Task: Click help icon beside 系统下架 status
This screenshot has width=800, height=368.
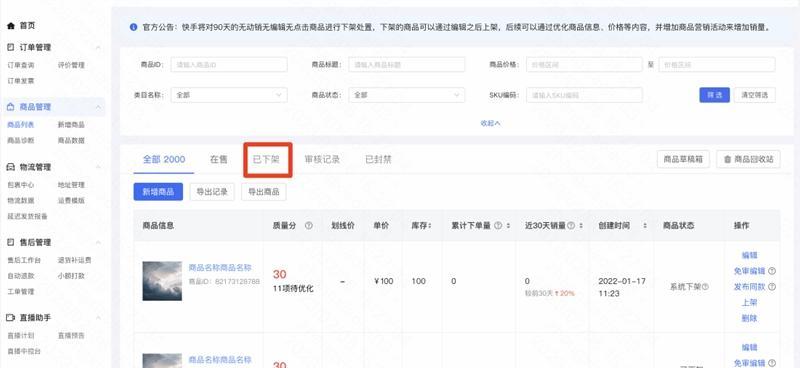Action: pos(705,287)
